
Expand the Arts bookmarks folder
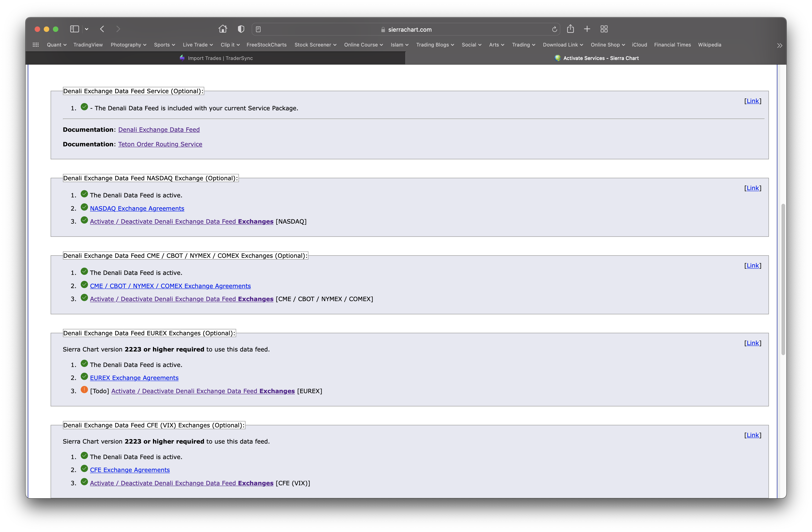click(497, 45)
